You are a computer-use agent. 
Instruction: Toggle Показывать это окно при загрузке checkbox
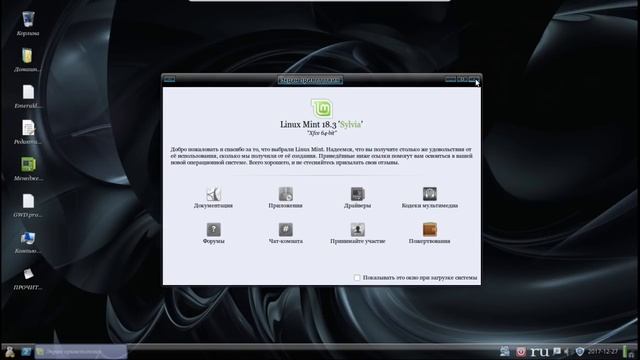pos(357,278)
